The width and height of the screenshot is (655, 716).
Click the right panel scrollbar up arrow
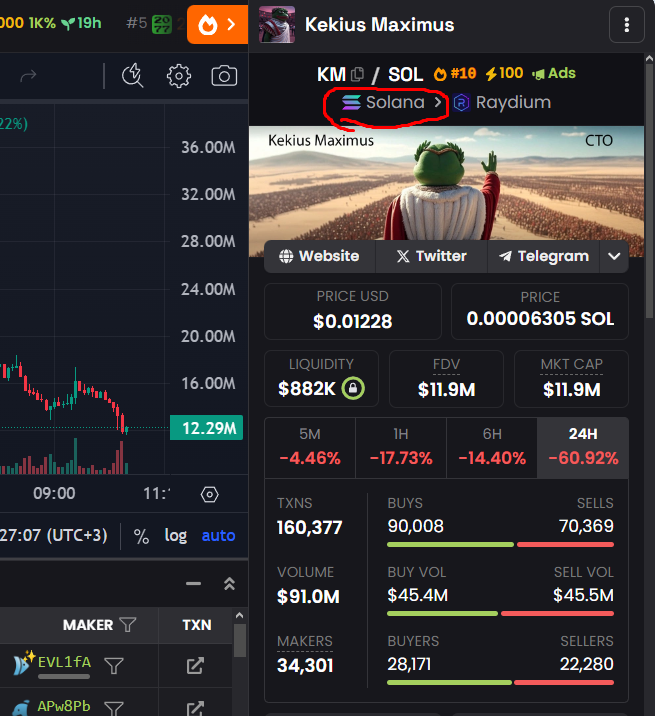point(650,58)
